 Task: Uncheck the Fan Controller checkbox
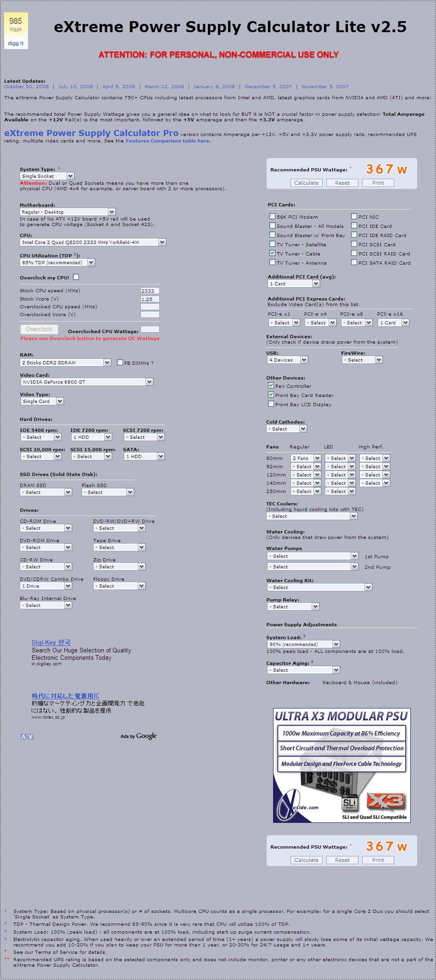point(271,385)
